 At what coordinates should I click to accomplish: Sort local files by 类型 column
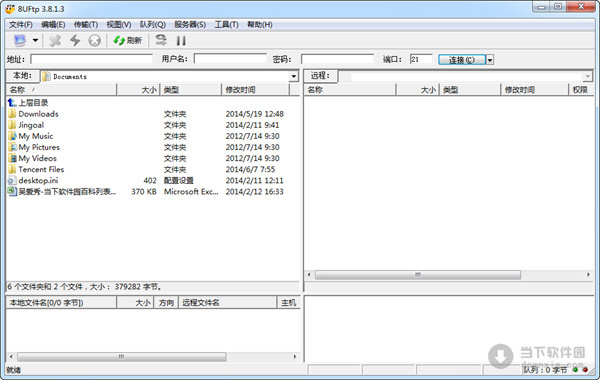[x=191, y=90]
